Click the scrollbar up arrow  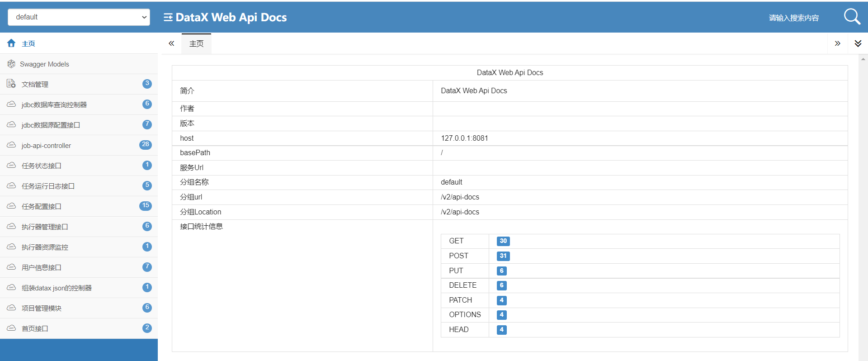(863, 59)
